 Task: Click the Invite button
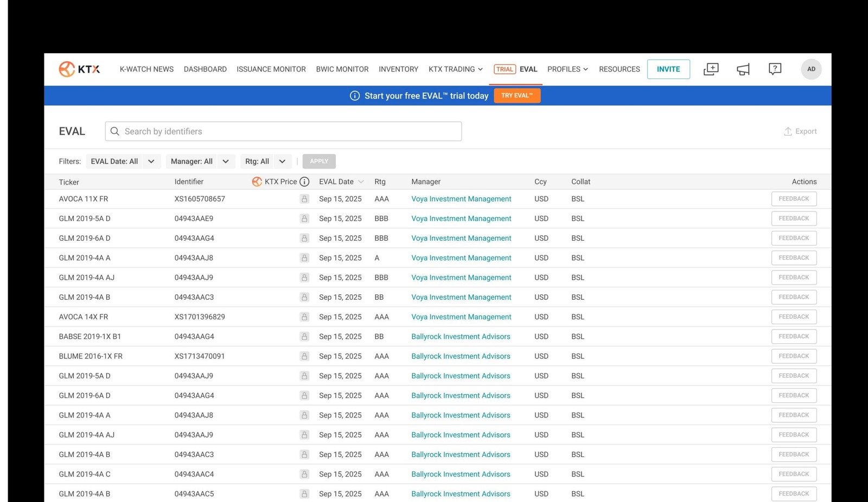tap(668, 69)
